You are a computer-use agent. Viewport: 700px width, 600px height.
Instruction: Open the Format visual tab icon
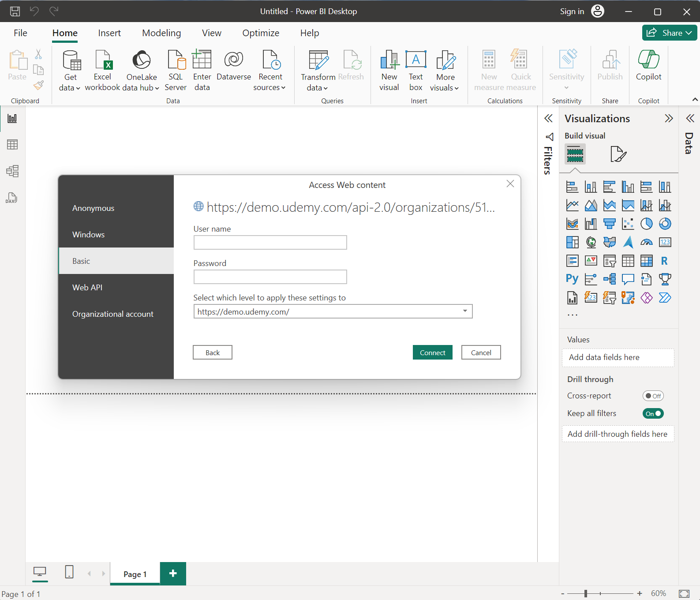618,154
